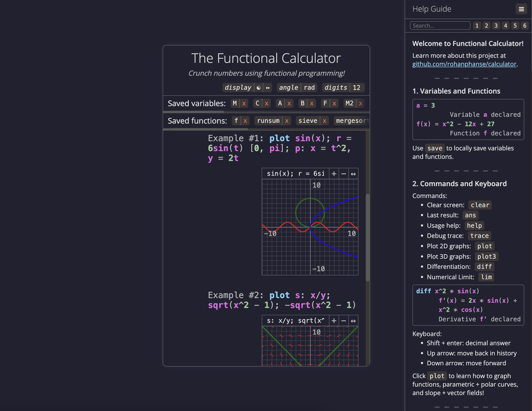Delete saved variable M2
The height and width of the screenshot is (411, 532).
360,103
